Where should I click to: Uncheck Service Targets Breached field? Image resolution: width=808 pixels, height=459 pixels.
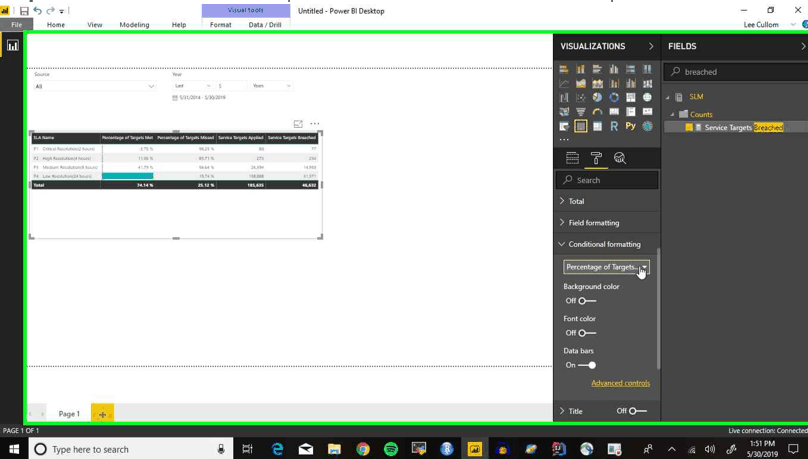click(689, 127)
